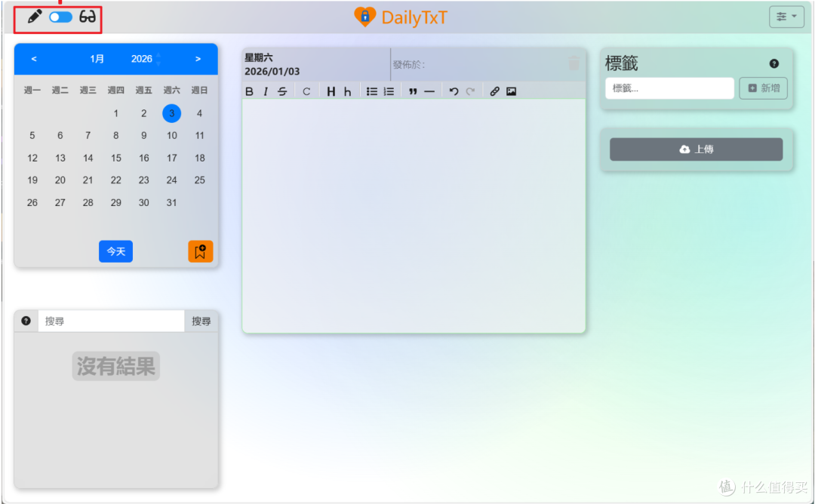Click the 上傳 upload button
This screenshot has height=504, width=815.
tap(696, 149)
